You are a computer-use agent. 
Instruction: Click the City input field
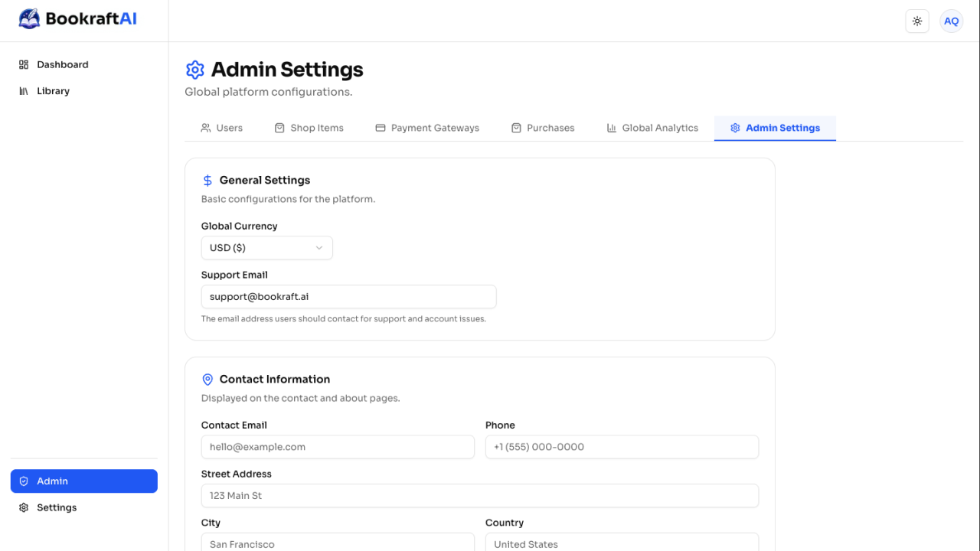[x=338, y=543]
